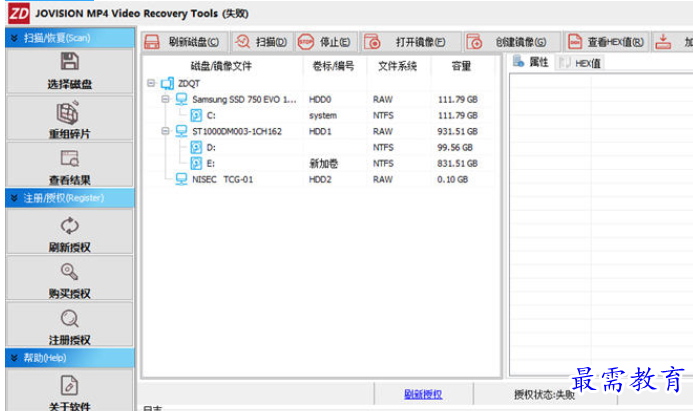Open About Software (关于软件) in the sidebar
The image size is (693, 411).
(69, 392)
